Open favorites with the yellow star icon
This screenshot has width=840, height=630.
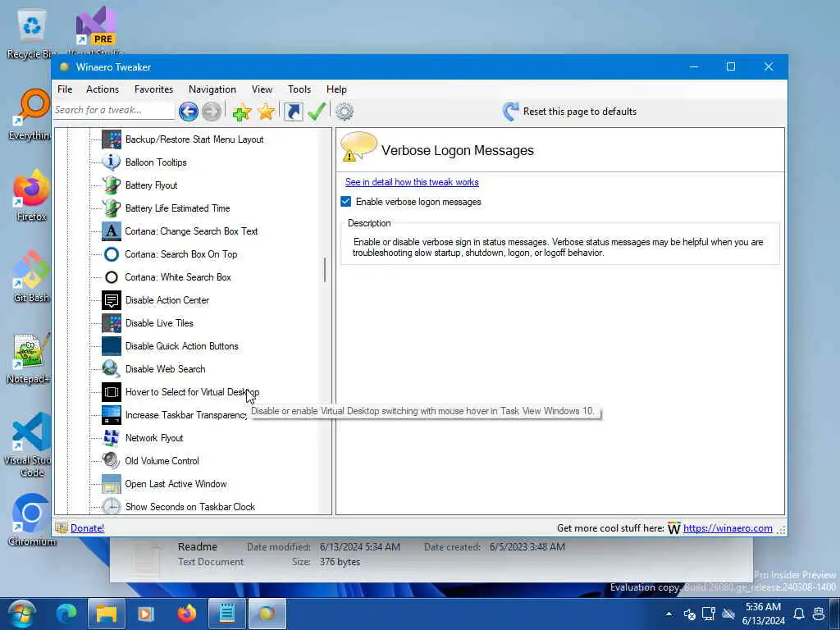pyautogui.click(x=266, y=112)
